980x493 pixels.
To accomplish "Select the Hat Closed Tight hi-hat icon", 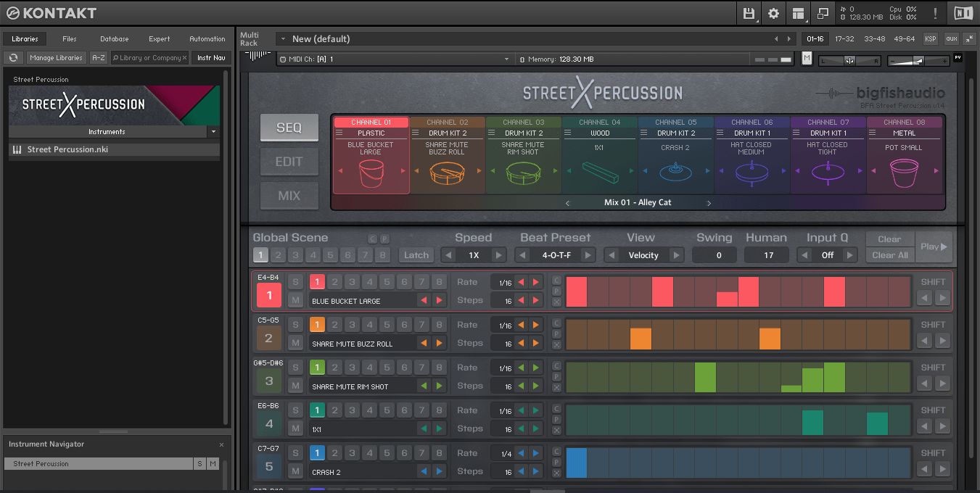I will coord(828,173).
